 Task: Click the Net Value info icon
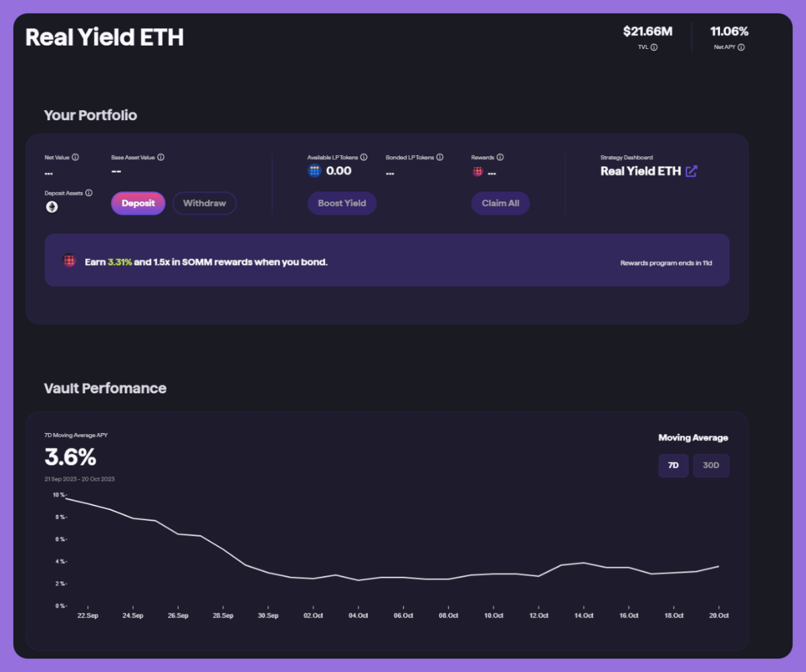pyautogui.click(x=75, y=158)
